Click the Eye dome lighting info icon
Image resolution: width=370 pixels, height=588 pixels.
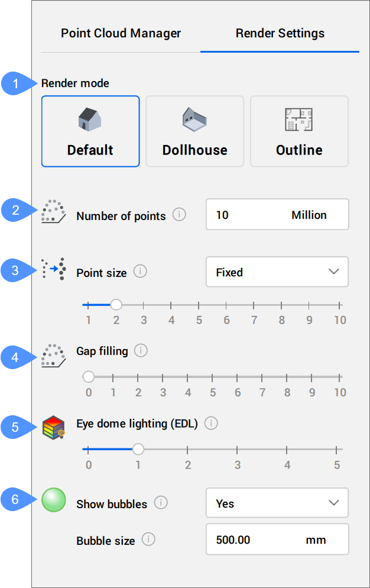[x=211, y=423]
